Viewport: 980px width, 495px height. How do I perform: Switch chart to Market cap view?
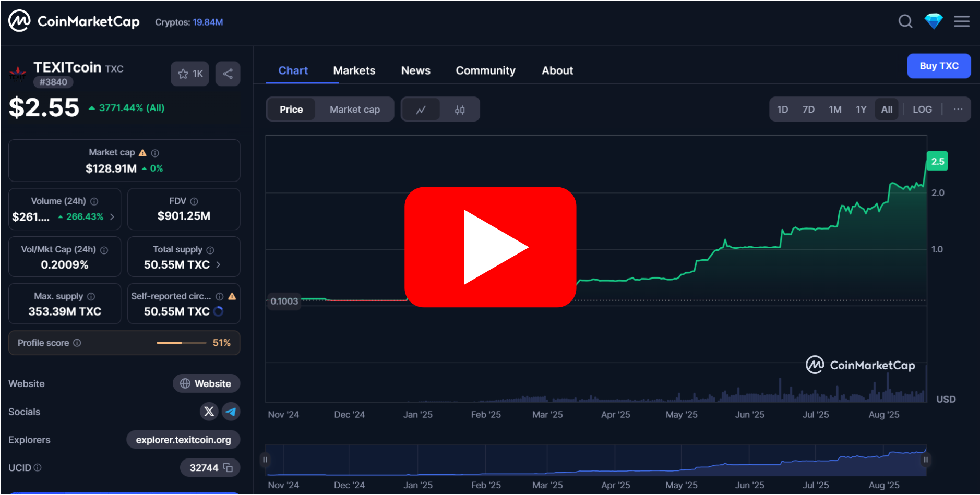tap(355, 110)
